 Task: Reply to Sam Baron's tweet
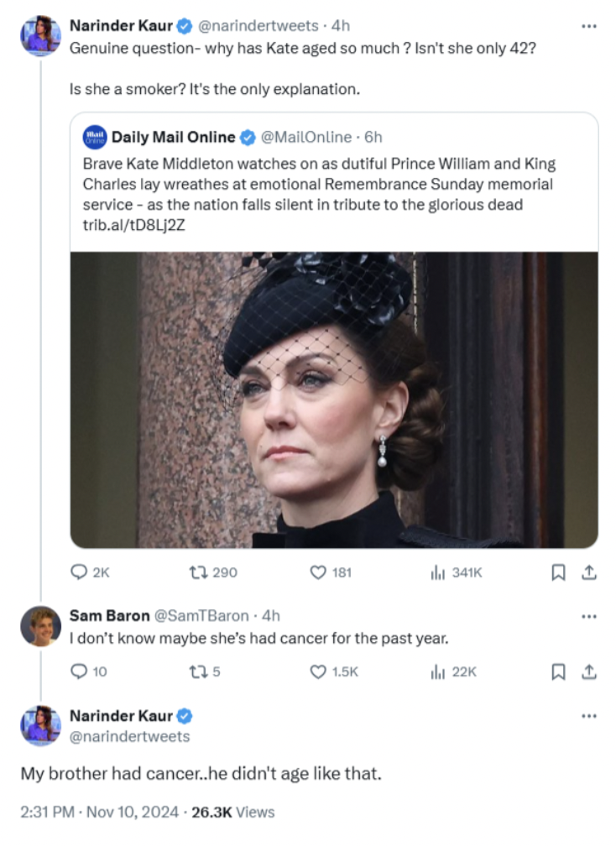pyautogui.click(x=79, y=671)
